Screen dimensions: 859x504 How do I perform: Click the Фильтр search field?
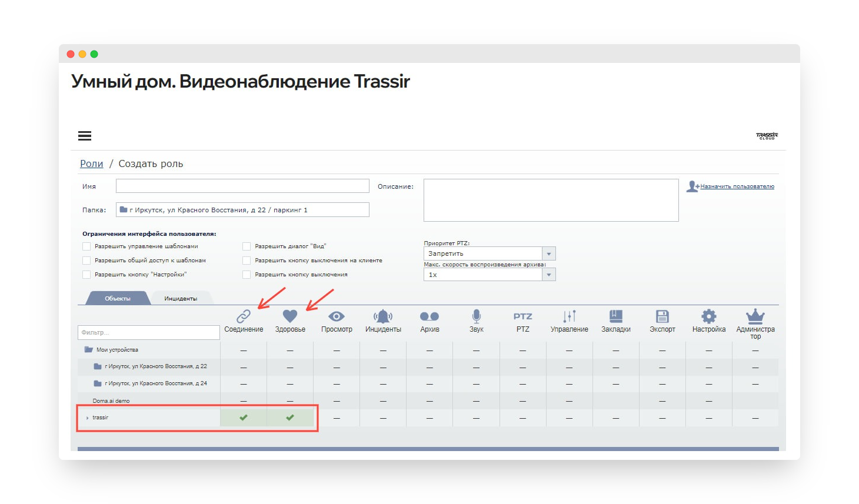pos(149,332)
